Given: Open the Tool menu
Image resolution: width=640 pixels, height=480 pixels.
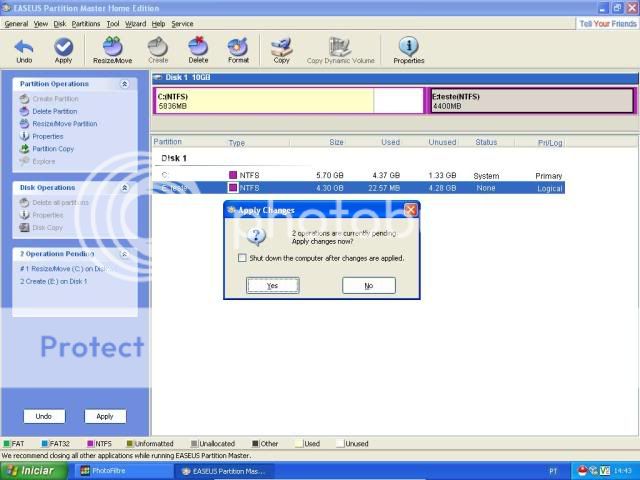Looking at the screenshot, I should (x=113, y=24).
